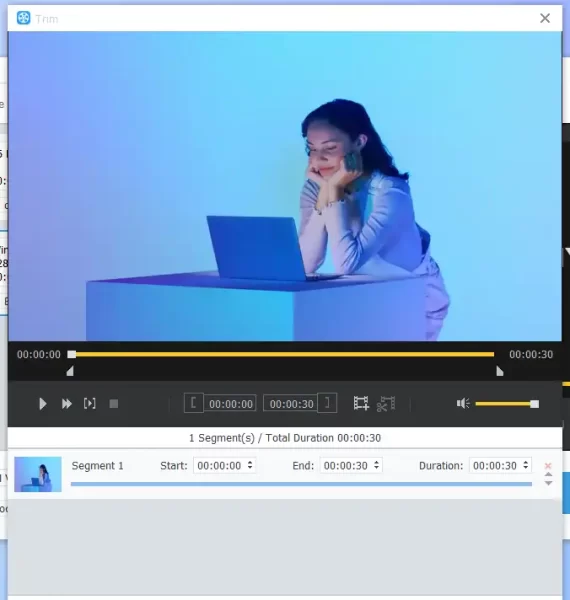
Task: Click the playhead handle at timeline start
Action: pyautogui.click(x=72, y=354)
